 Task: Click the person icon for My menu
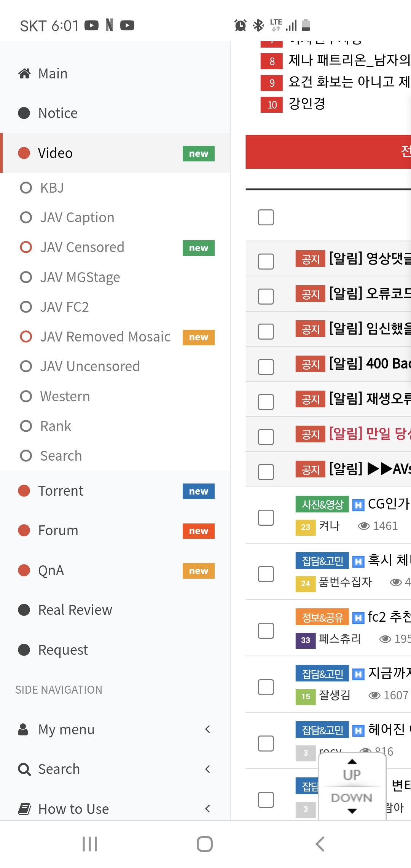coord(23,729)
